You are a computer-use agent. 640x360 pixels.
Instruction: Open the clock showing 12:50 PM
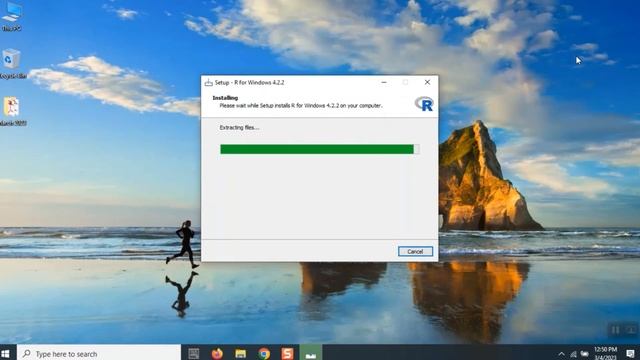pos(606,353)
